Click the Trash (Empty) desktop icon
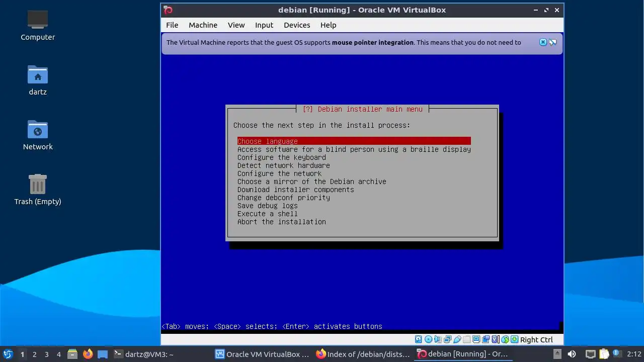The image size is (644, 362). coord(38,190)
